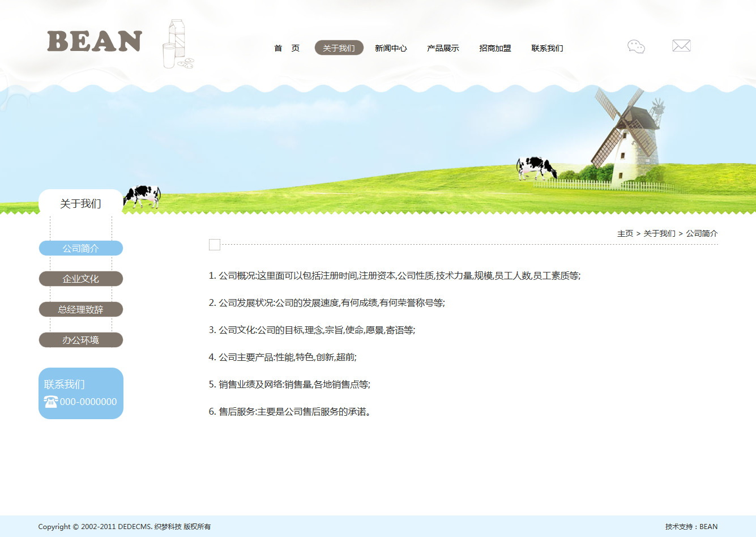Click the small square icon above content
The image size is (756, 537).
[x=215, y=245]
